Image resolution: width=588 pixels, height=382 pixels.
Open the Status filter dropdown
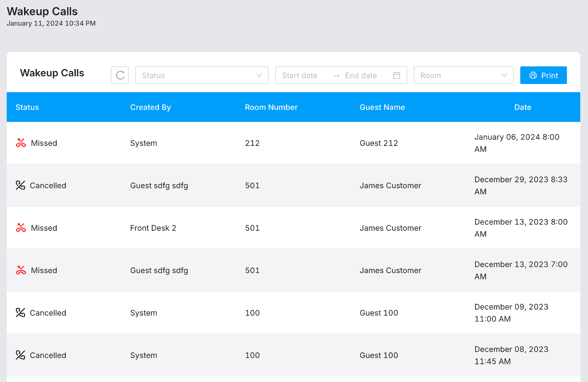pos(202,75)
